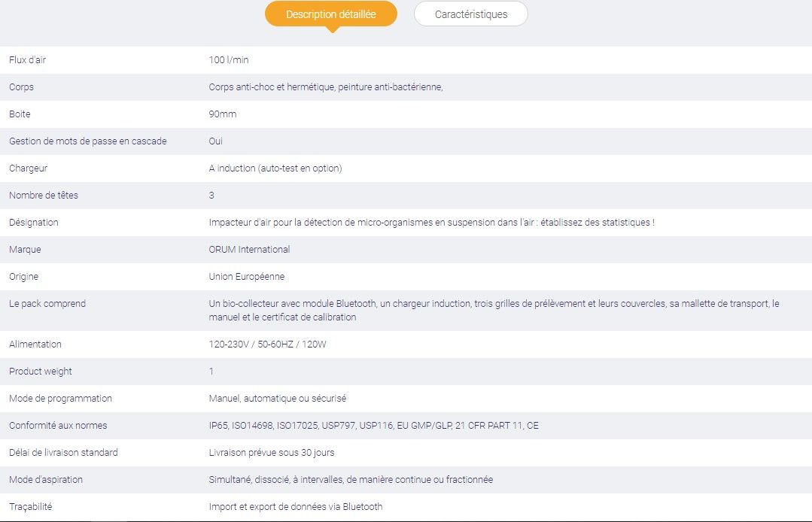Click the 'A induction (auto-test en option)' value
This screenshot has height=522, width=812.
275,168
